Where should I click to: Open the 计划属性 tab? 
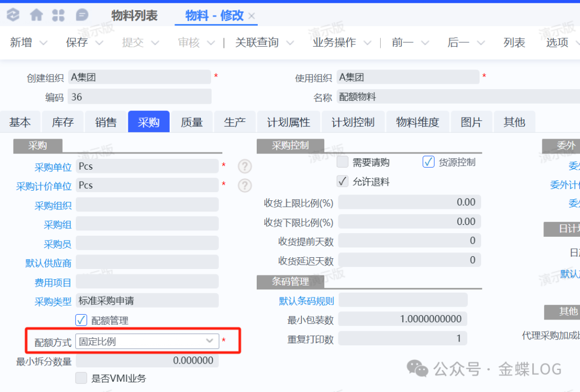[288, 122]
